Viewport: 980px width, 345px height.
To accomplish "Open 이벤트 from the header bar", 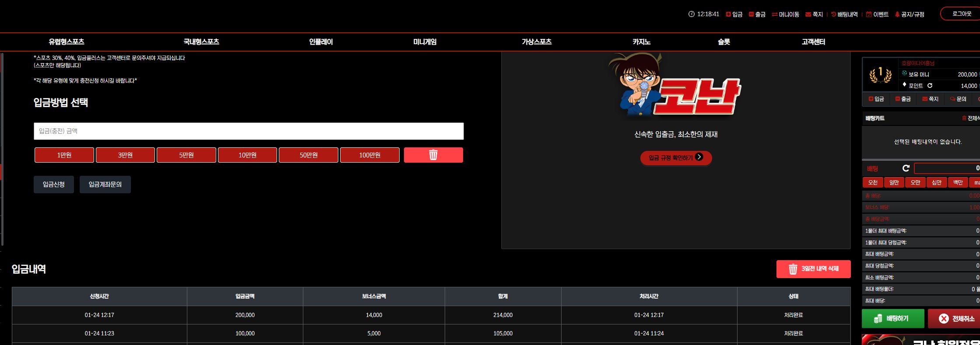I will pos(877,14).
